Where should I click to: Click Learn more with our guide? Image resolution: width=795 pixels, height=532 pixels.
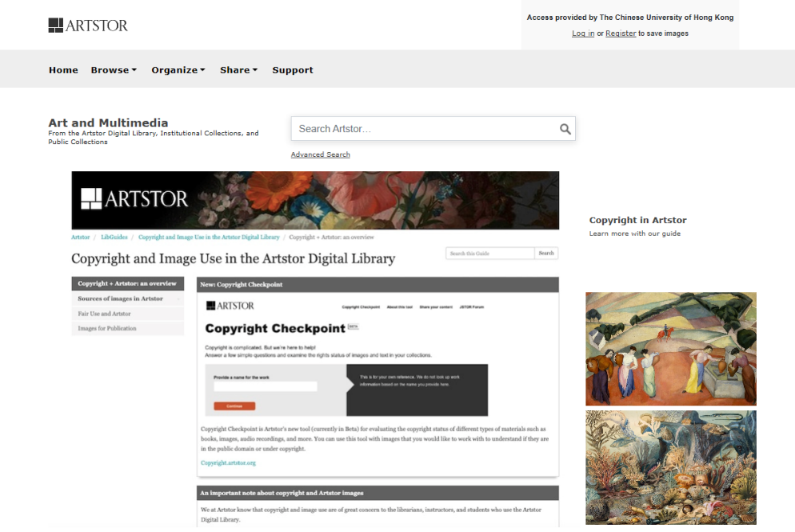tap(635, 234)
